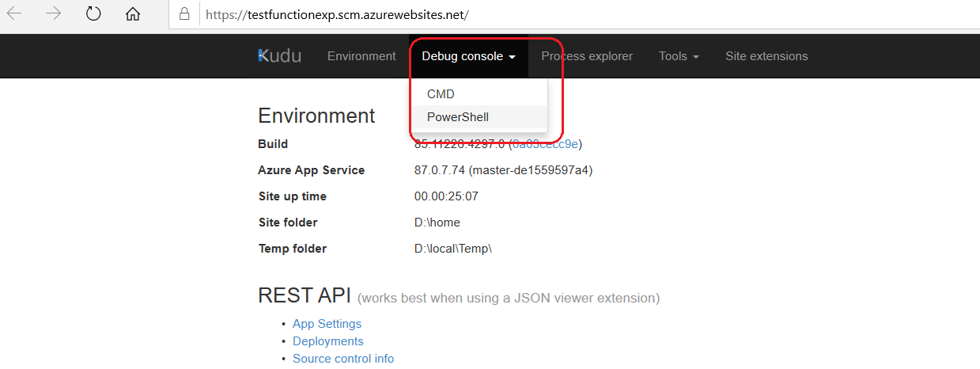Click the Site up time label

tap(292, 196)
